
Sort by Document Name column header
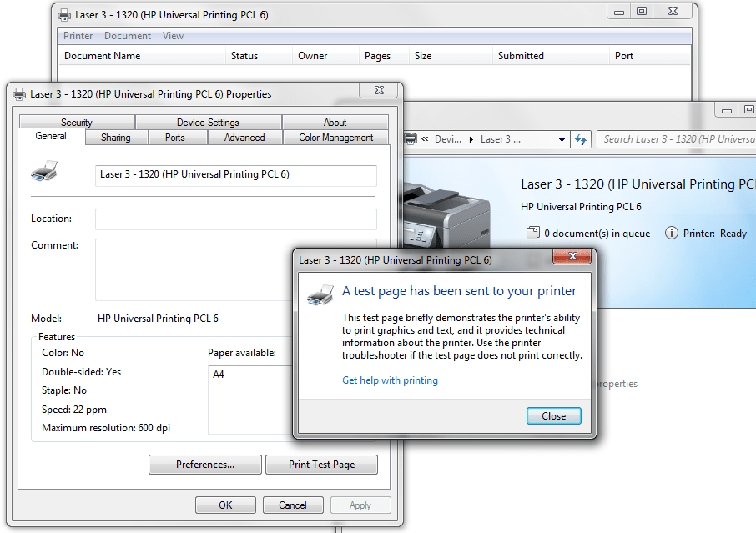tap(142, 55)
